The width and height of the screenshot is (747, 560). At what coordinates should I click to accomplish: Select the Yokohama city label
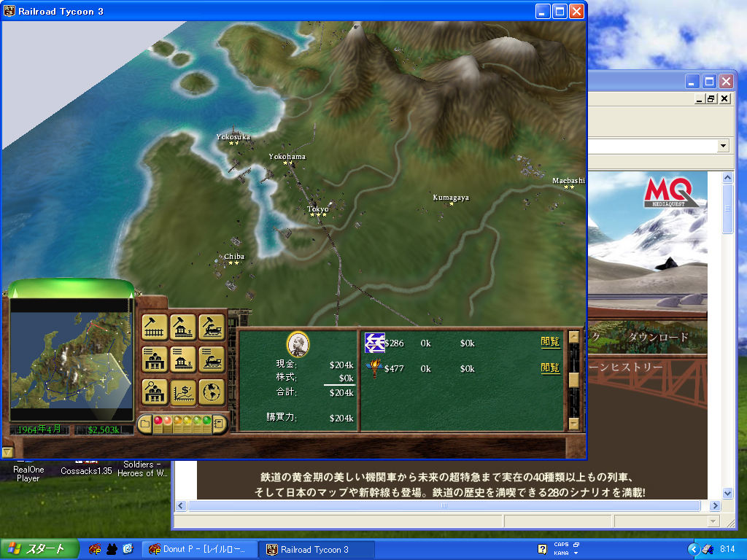287,156
